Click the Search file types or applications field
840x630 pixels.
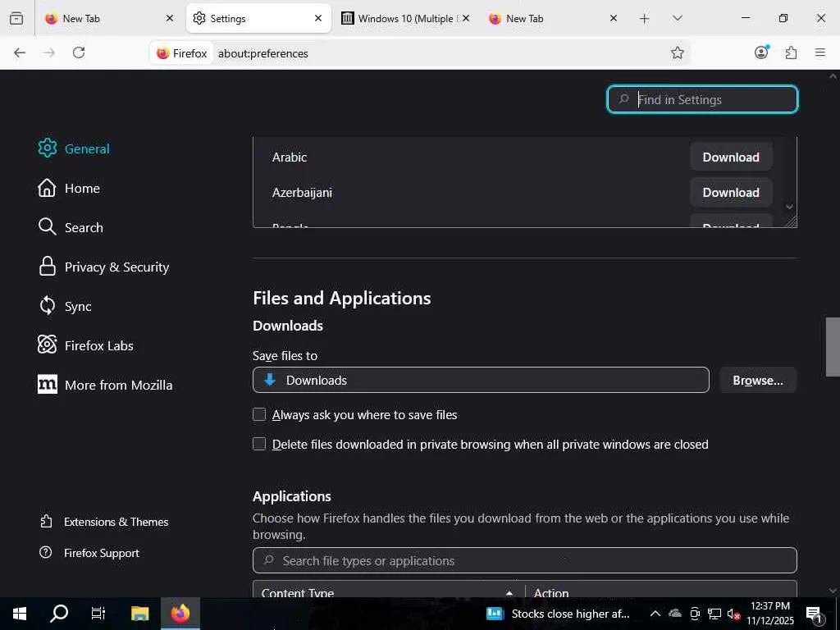[525, 561]
